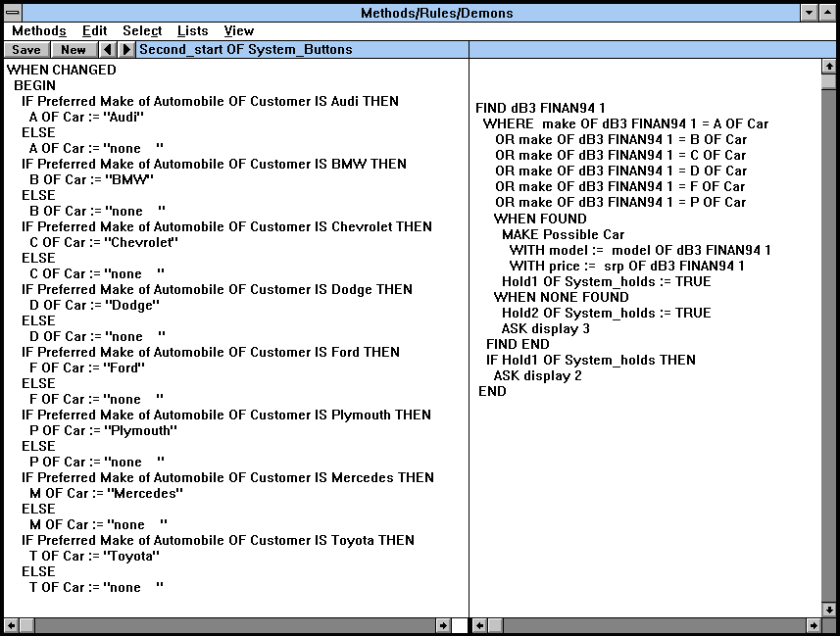840x636 pixels.
Task: Click the 'OR make ... = D OF Car' line
Action: coord(620,171)
